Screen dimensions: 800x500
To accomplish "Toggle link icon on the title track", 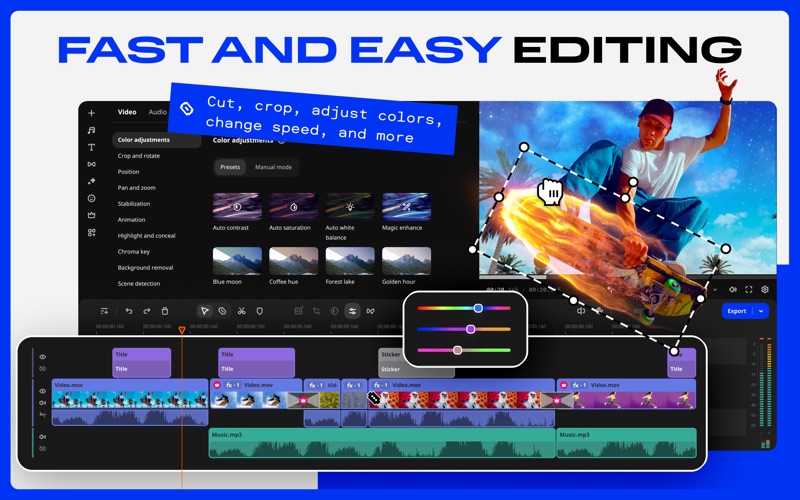I will pyautogui.click(x=43, y=368).
